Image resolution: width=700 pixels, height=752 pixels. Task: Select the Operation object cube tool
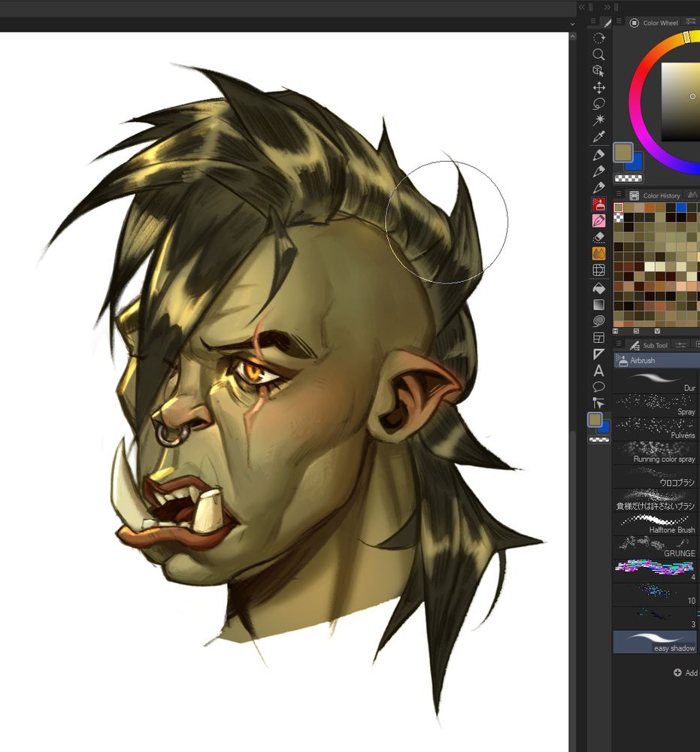click(598, 71)
